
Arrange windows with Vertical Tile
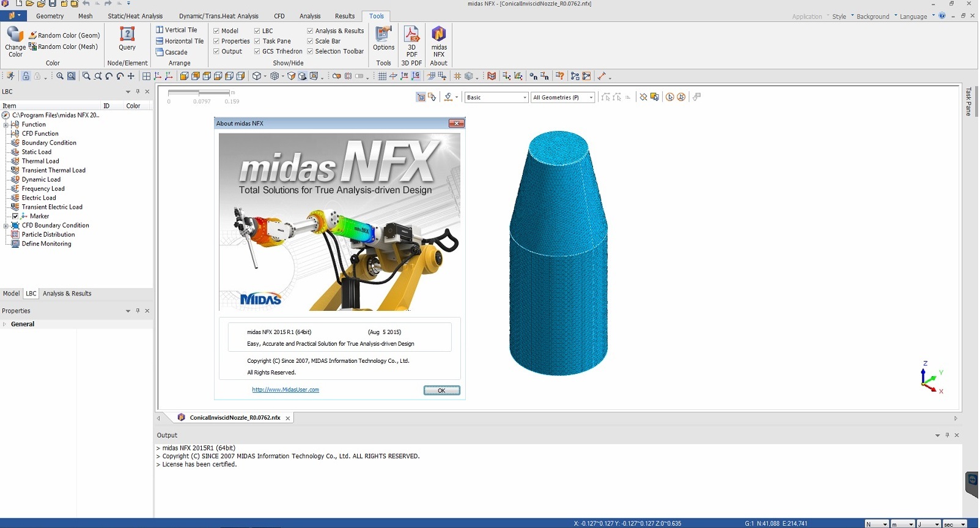pyautogui.click(x=176, y=30)
